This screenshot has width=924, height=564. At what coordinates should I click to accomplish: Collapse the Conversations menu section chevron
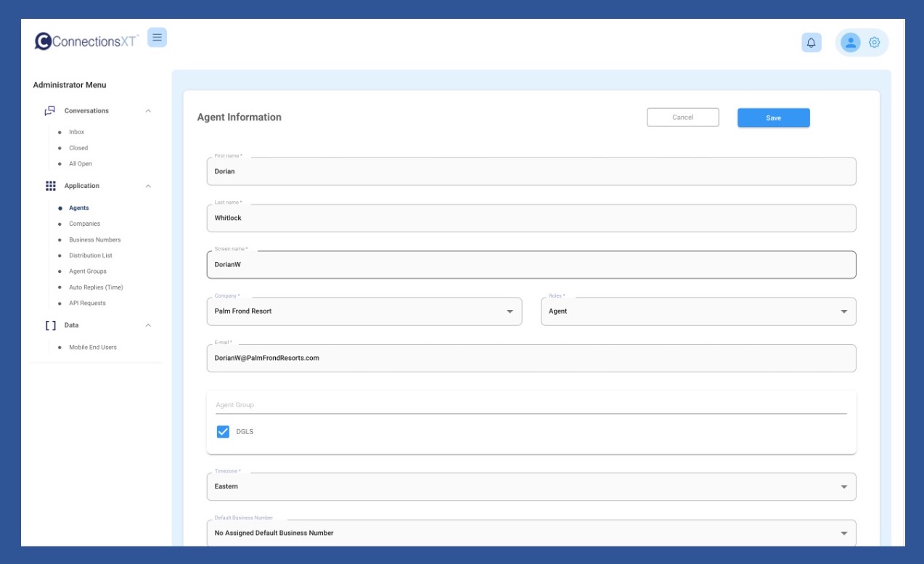[x=148, y=111]
